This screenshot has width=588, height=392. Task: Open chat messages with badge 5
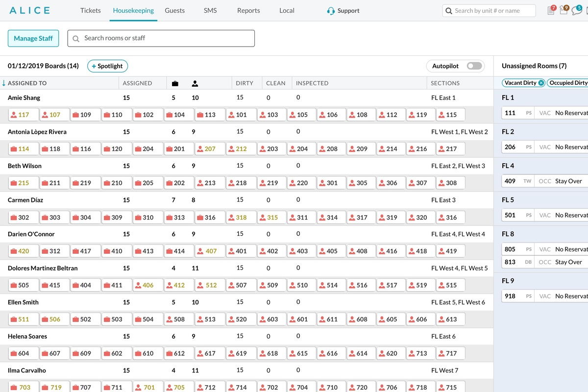pyautogui.click(x=577, y=11)
